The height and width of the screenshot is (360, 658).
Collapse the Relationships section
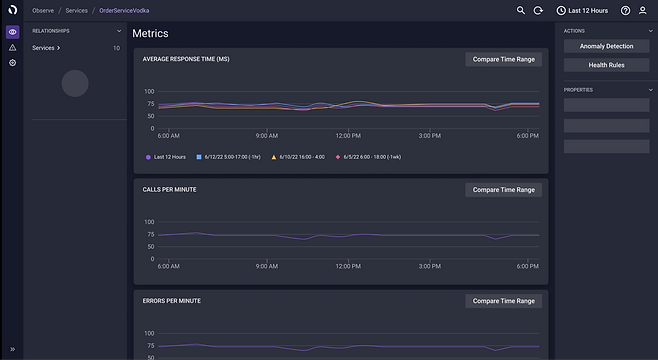119,31
